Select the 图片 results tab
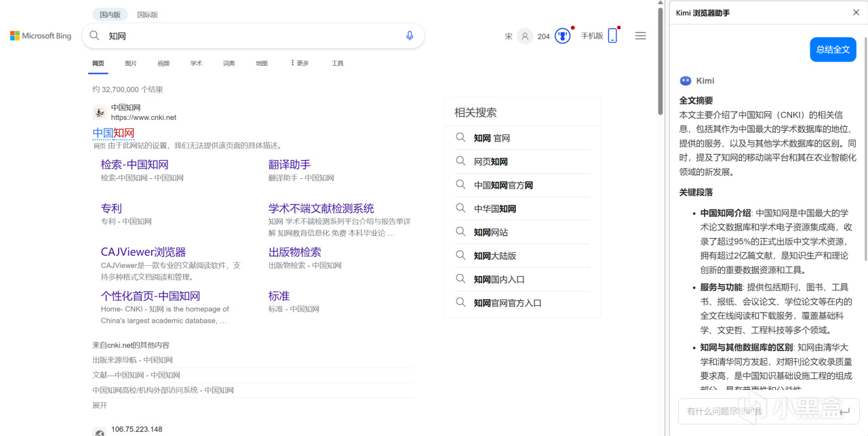868x436 pixels. click(x=131, y=63)
